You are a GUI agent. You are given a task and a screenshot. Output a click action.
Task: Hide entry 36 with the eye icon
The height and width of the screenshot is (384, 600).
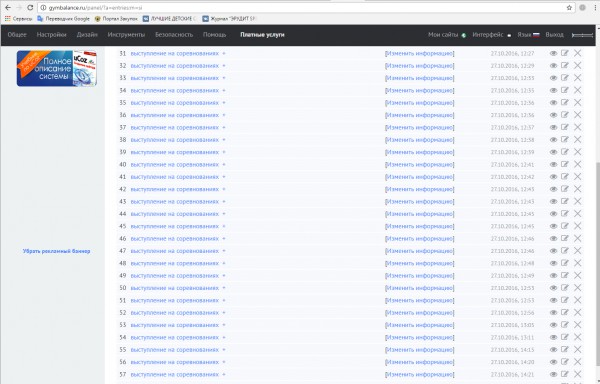click(553, 115)
